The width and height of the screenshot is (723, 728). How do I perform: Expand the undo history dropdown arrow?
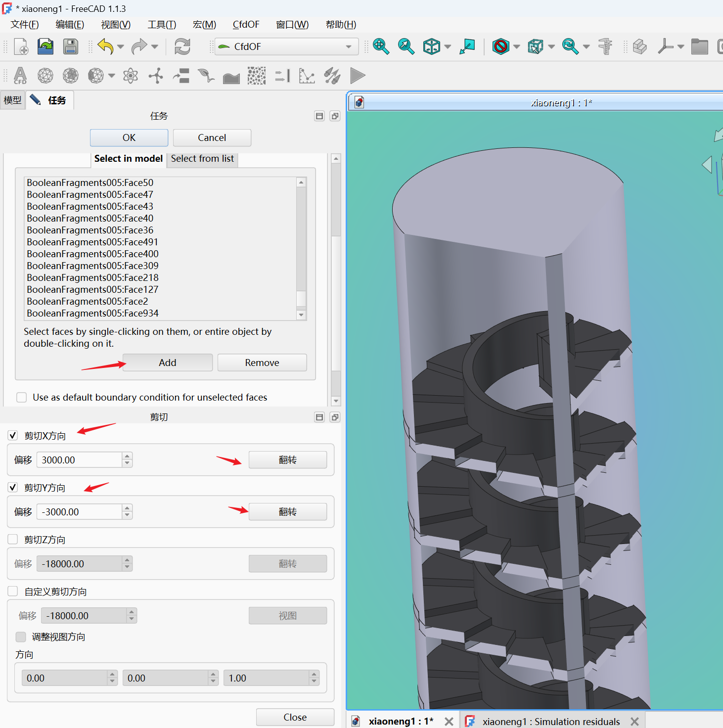tap(121, 46)
